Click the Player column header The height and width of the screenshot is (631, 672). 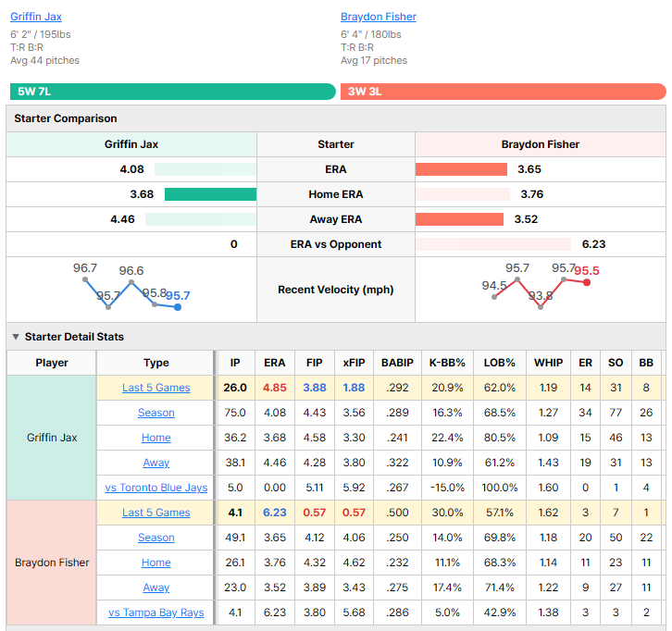(x=52, y=363)
